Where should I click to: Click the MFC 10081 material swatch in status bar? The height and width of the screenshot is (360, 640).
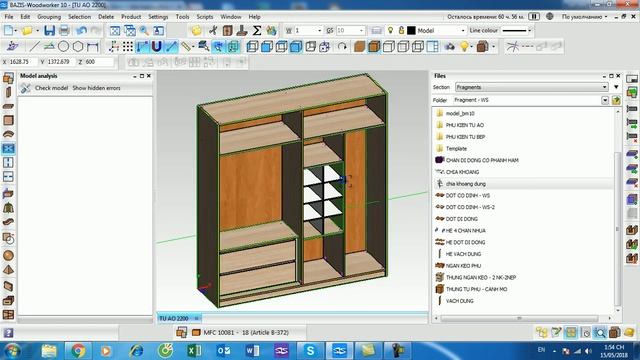click(196, 333)
